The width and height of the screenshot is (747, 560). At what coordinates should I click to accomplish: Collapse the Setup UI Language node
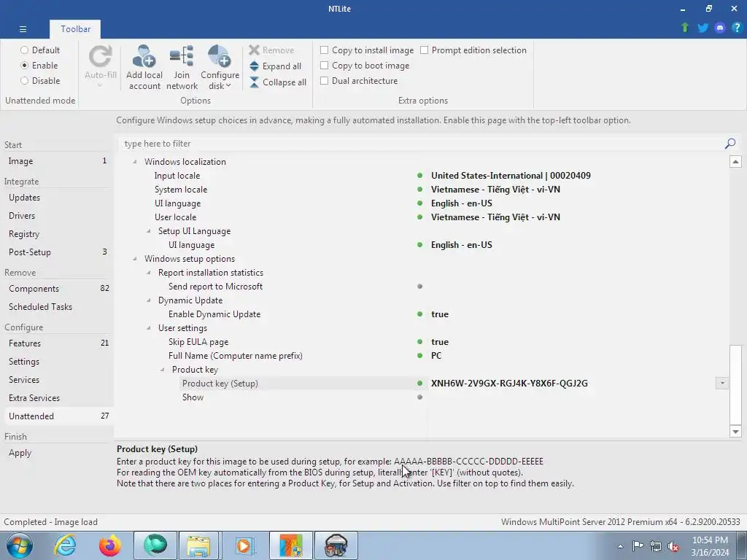tap(149, 231)
